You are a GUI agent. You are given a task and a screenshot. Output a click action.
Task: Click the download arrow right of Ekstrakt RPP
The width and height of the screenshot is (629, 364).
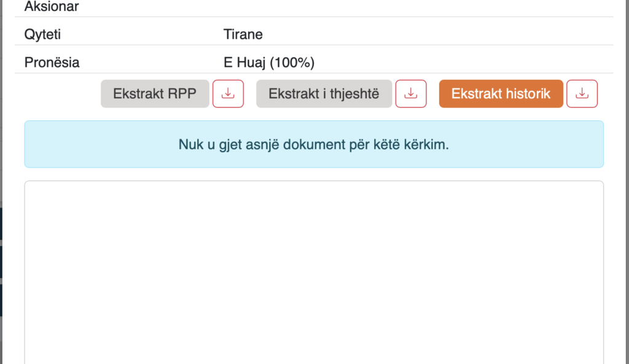tap(228, 94)
